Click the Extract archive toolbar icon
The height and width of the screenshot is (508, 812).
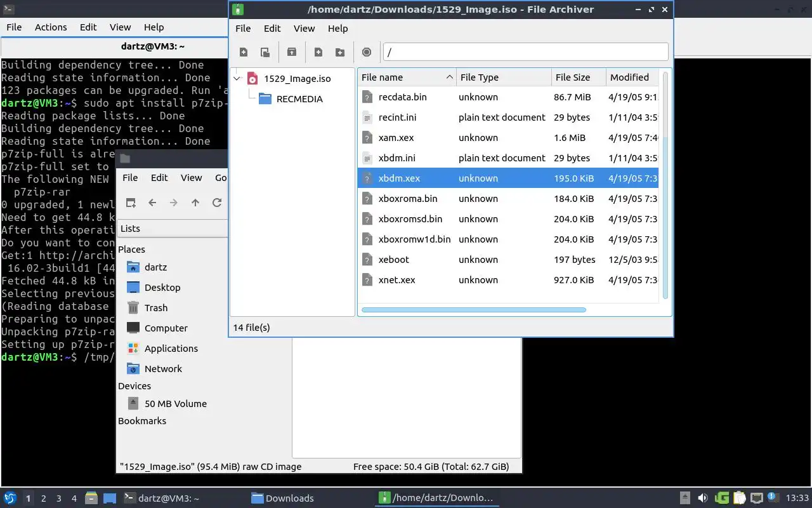[292, 52]
